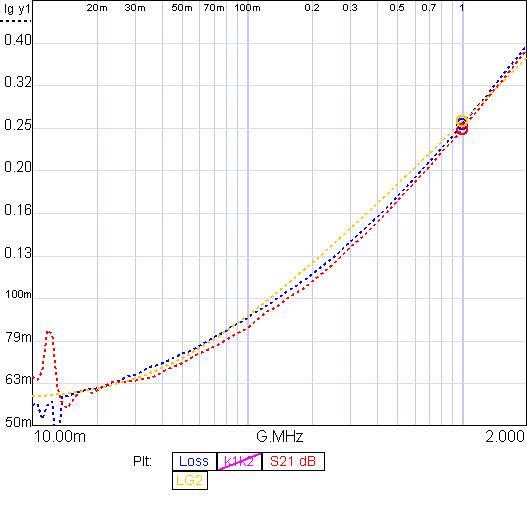Edit the 2.000 stop frequency value

[505, 436]
